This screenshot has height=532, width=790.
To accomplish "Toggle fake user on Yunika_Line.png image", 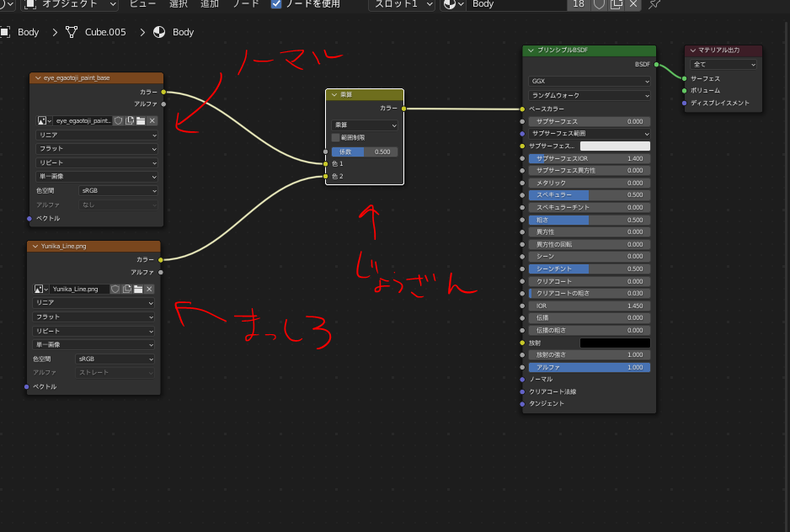I will click(x=115, y=289).
